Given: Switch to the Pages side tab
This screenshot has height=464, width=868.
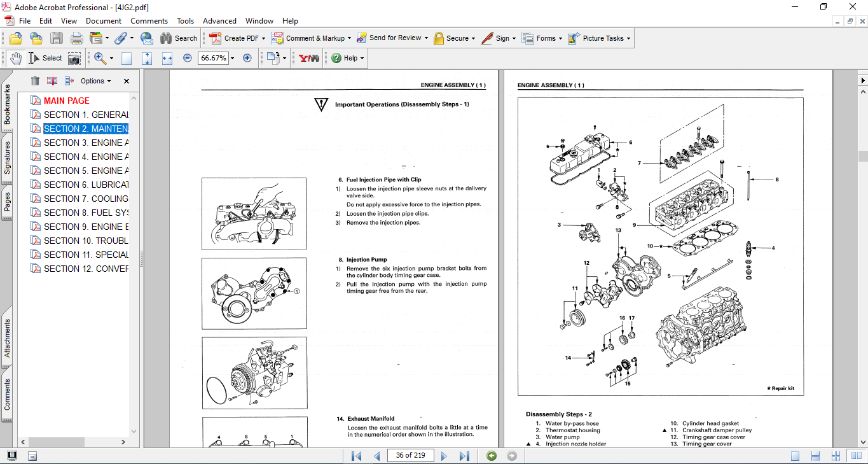Looking at the screenshot, I should point(7,201).
